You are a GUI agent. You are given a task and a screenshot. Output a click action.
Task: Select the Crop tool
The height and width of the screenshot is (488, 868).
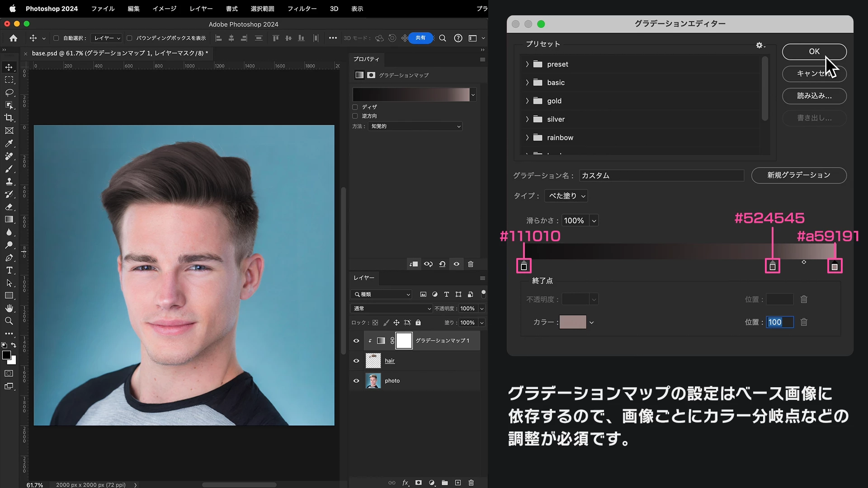pos(9,118)
